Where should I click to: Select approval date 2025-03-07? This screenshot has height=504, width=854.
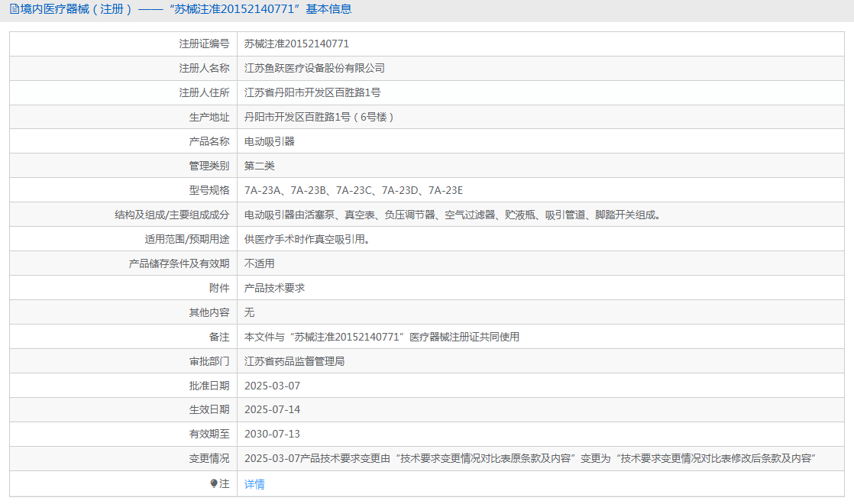273,386
